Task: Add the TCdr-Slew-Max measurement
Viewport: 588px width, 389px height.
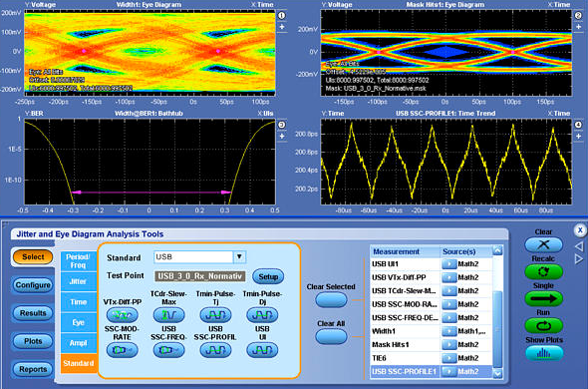Action: coord(168,315)
